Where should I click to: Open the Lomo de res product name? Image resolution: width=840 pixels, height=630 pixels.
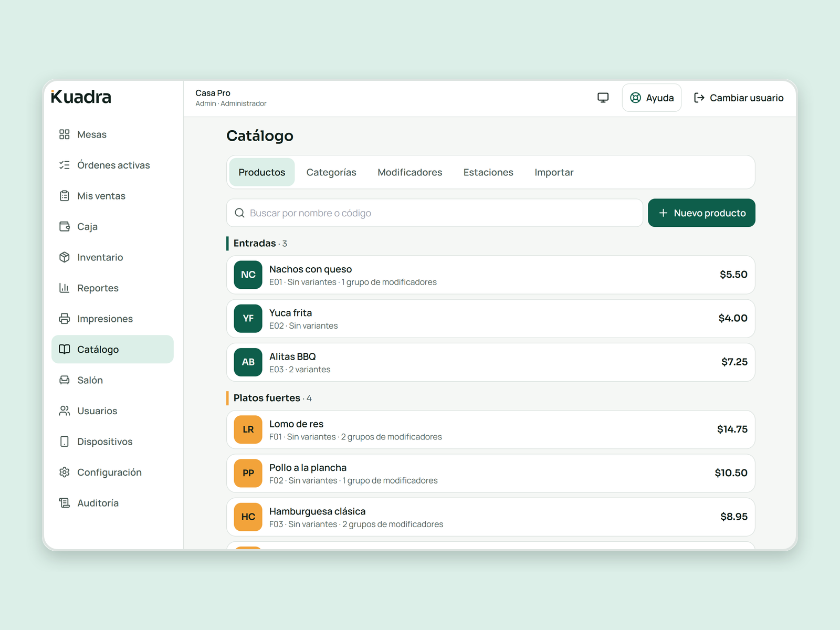[296, 424]
